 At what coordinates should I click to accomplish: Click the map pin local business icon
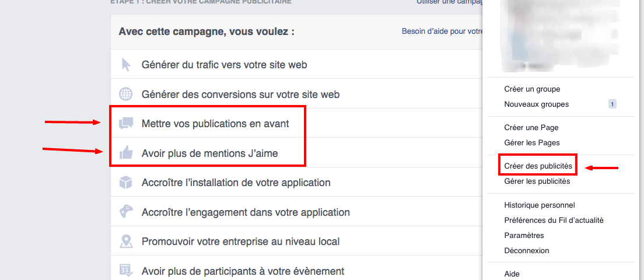126,241
